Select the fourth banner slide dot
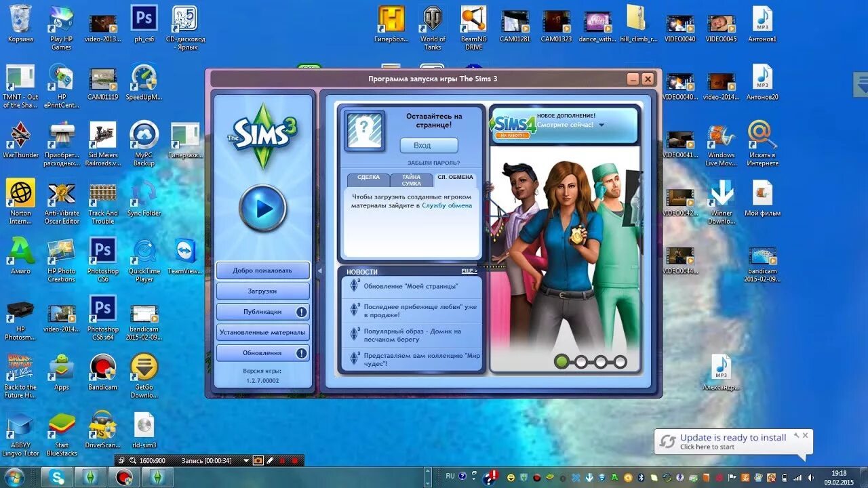 [620, 361]
